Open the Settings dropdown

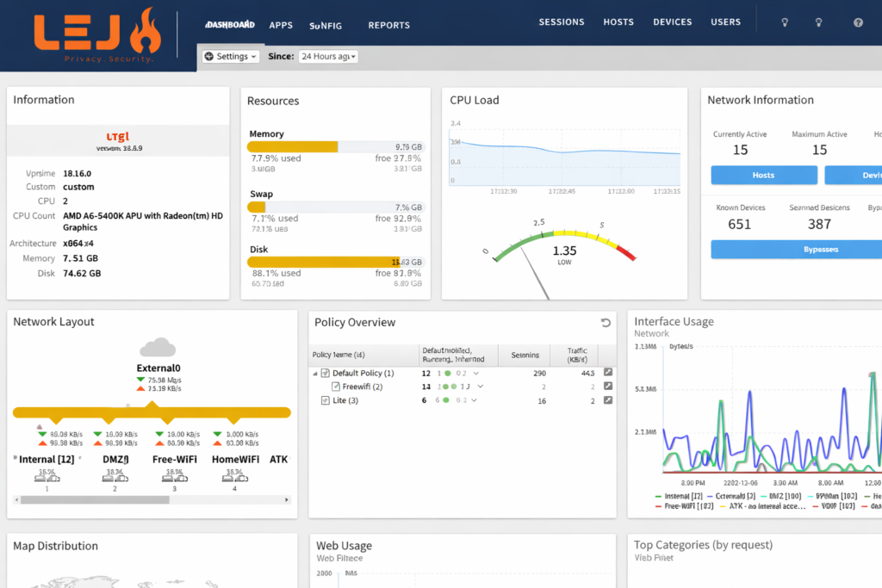tap(231, 57)
